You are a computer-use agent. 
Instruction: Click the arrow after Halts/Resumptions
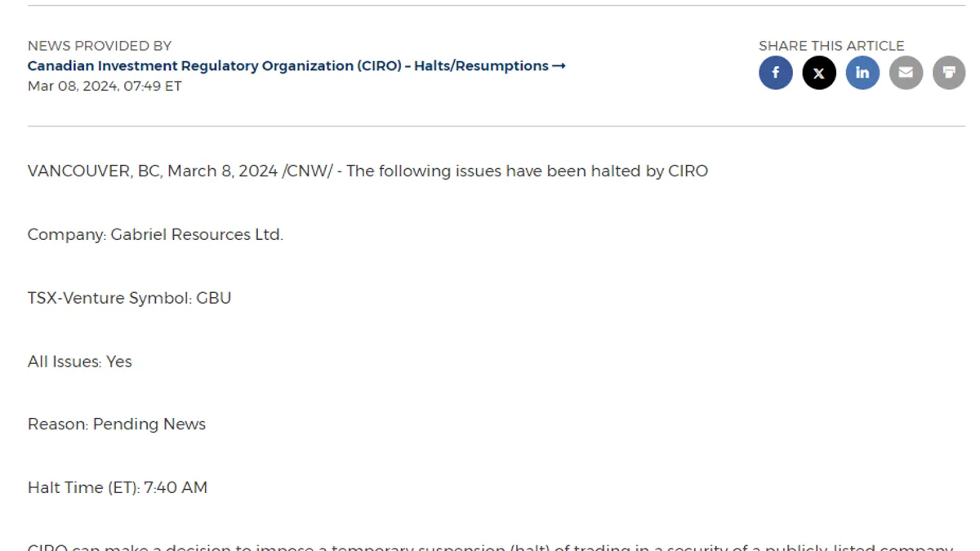559,66
